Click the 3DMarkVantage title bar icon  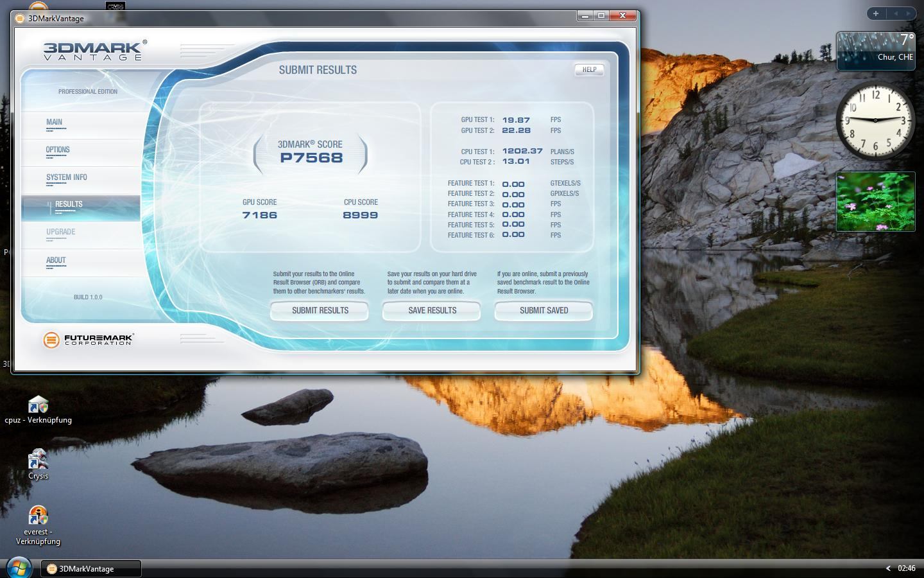(x=20, y=18)
